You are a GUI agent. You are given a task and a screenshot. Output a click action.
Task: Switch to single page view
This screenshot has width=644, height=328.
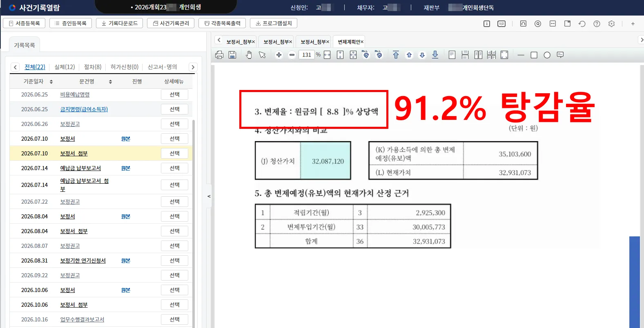[x=452, y=55]
